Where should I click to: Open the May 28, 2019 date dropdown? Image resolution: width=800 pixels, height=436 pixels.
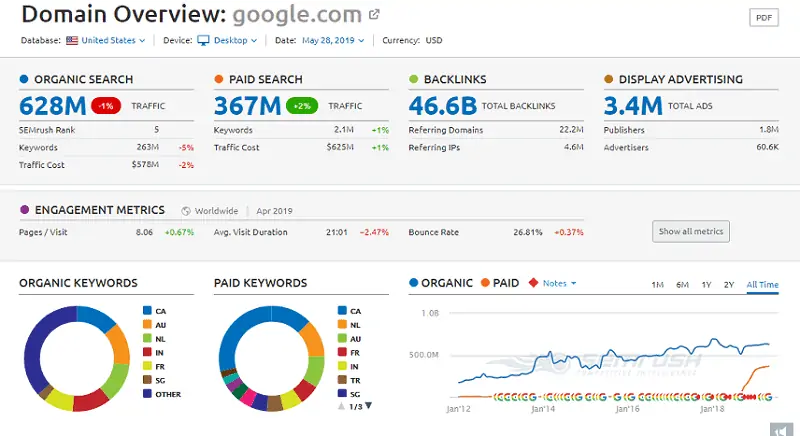pyautogui.click(x=333, y=40)
